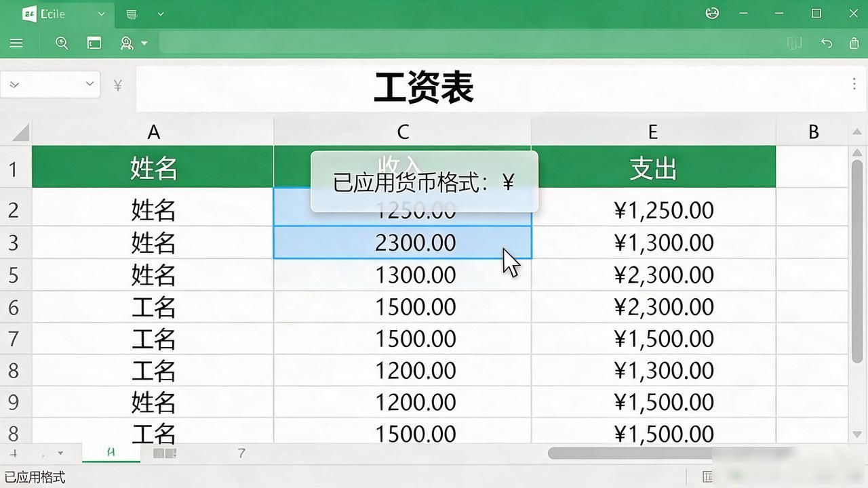
Task: Click the 已应用格式 status bar text
Action: coord(34,477)
